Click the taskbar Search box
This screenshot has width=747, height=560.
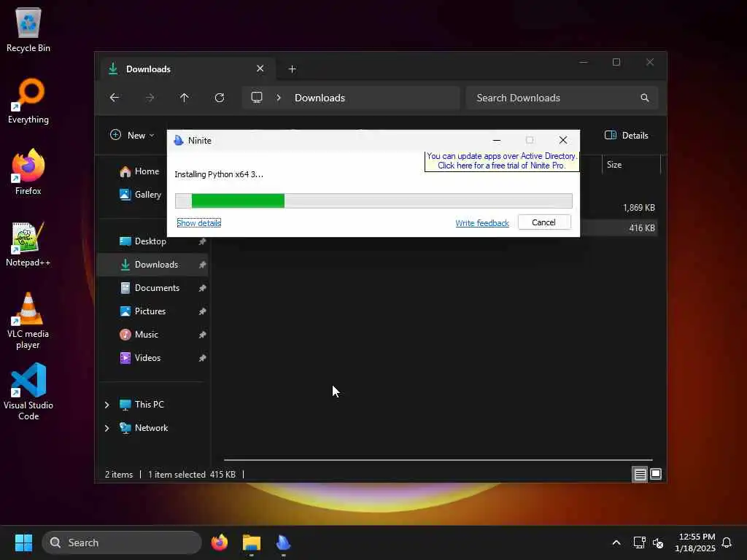(x=122, y=542)
